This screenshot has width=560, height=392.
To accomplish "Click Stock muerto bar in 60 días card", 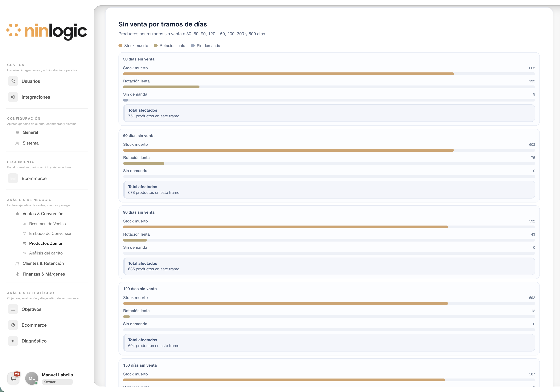I will (288, 150).
